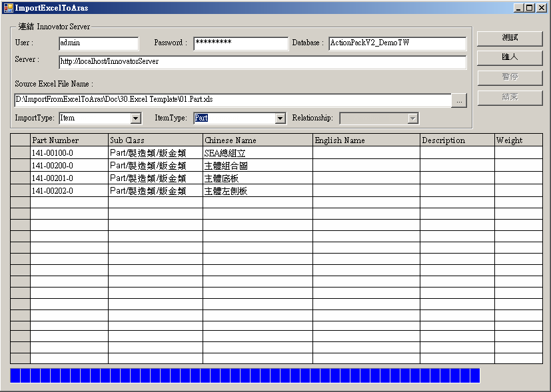Image resolution: width=551 pixels, height=392 pixels.
Task: Click the Database text box
Action: (x=396, y=43)
